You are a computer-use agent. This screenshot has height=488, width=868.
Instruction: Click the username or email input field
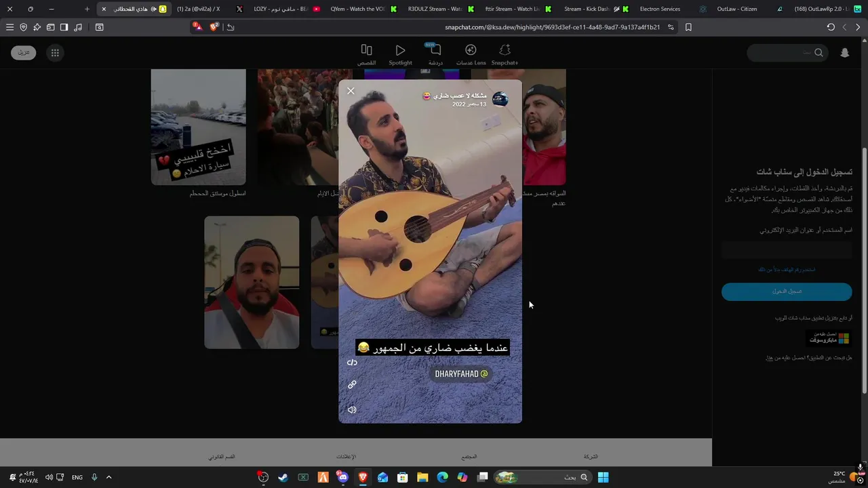[787, 250]
